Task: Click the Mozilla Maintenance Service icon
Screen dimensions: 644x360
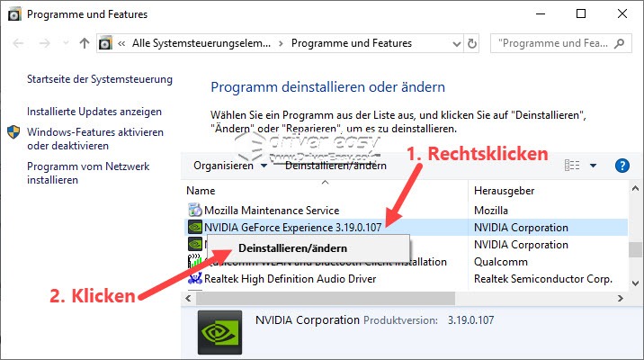Action: [195, 210]
